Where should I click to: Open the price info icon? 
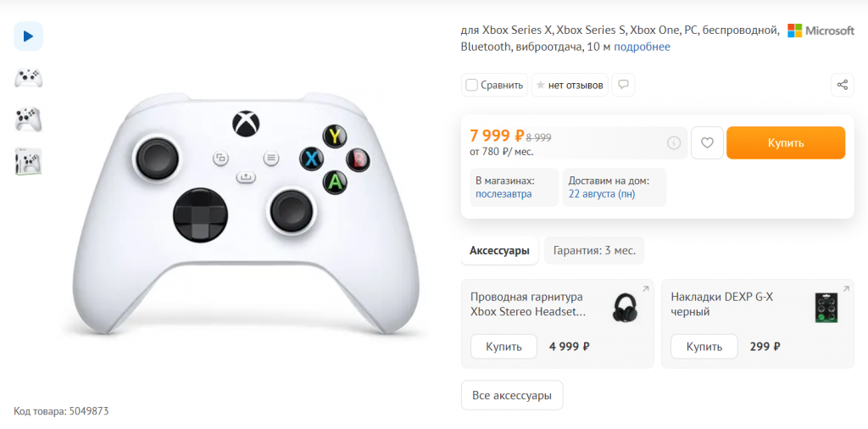point(674,142)
